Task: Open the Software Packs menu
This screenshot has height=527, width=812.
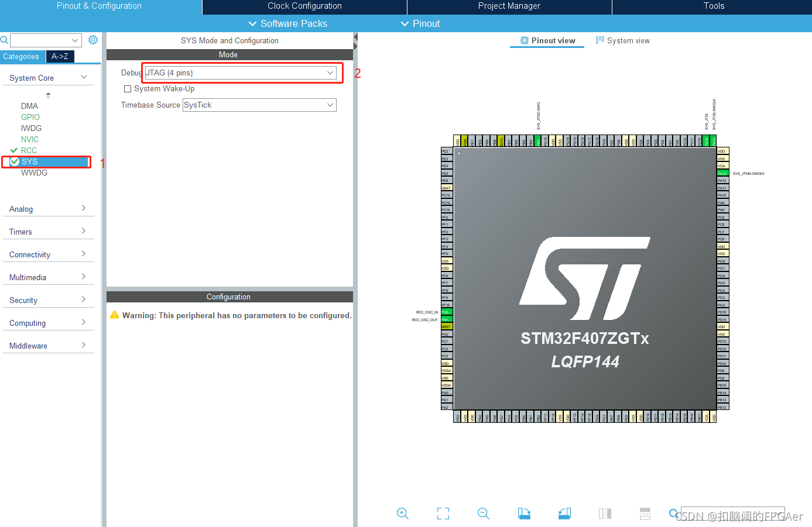Action: pyautogui.click(x=288, y=23)
